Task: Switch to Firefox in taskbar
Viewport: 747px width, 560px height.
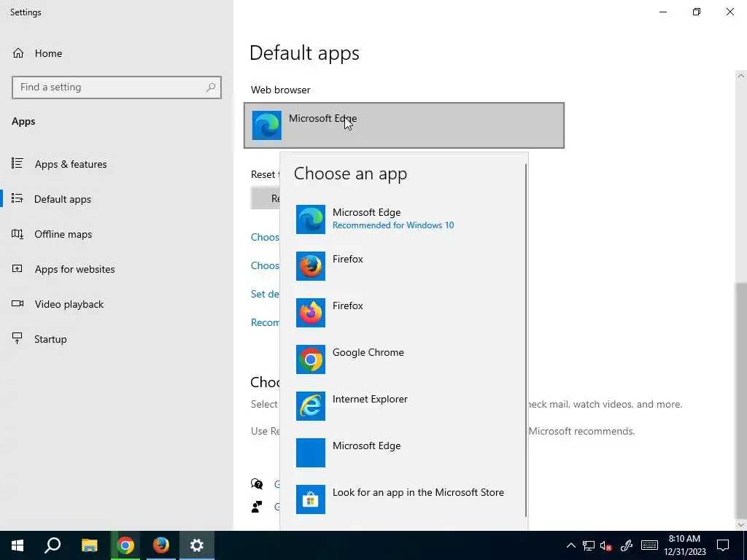Action: tap(160, 545)
